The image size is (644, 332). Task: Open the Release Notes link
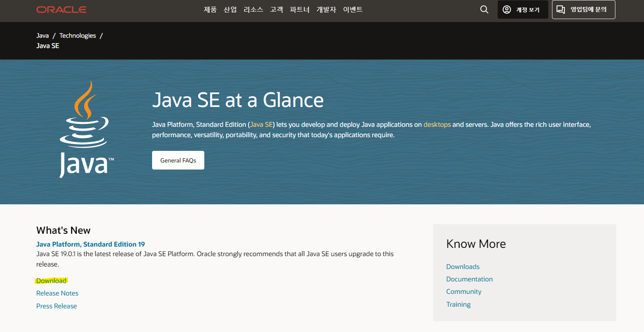pyautogui.click(x=57, y=293)
